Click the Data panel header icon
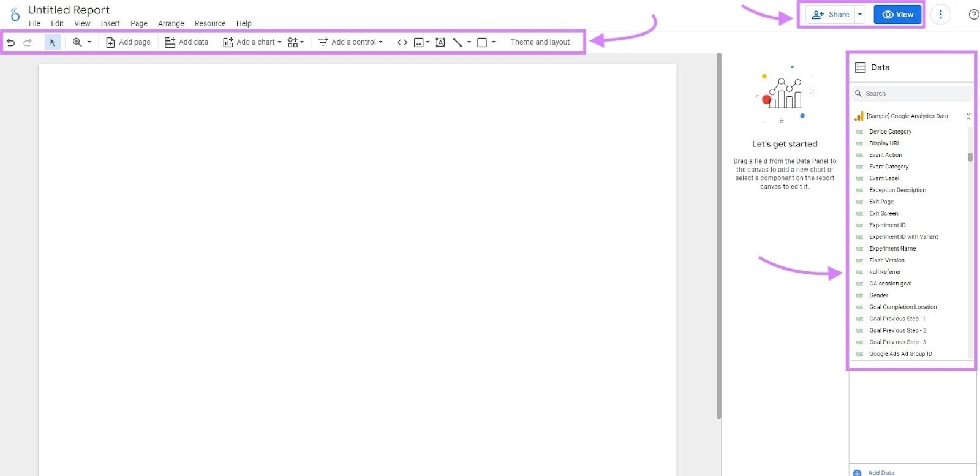 point(861,67)
